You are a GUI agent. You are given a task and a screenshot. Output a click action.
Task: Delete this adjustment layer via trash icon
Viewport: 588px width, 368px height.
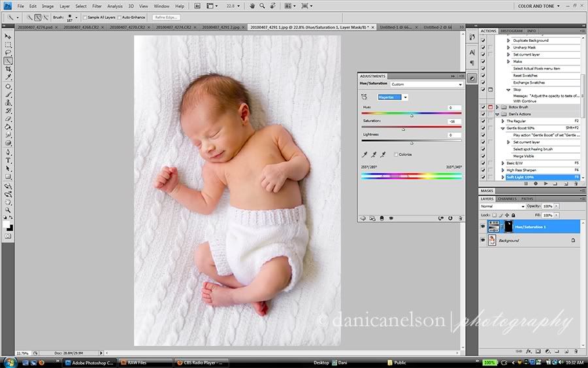[x=460, y=218]
